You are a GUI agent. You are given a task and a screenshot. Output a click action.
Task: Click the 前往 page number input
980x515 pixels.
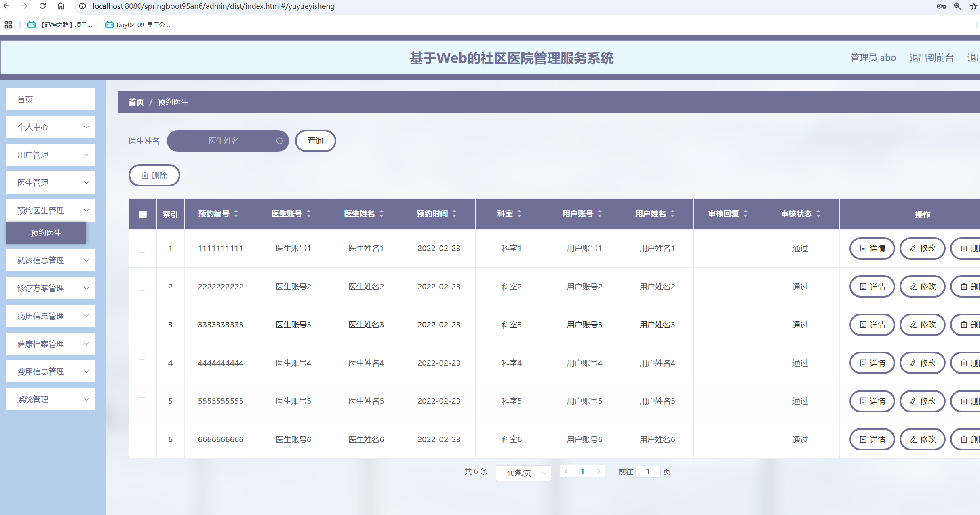(x=648, y=471)
